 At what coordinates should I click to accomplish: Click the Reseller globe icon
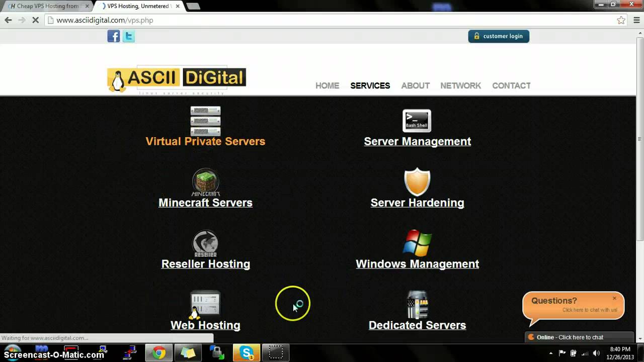point(205,243)
